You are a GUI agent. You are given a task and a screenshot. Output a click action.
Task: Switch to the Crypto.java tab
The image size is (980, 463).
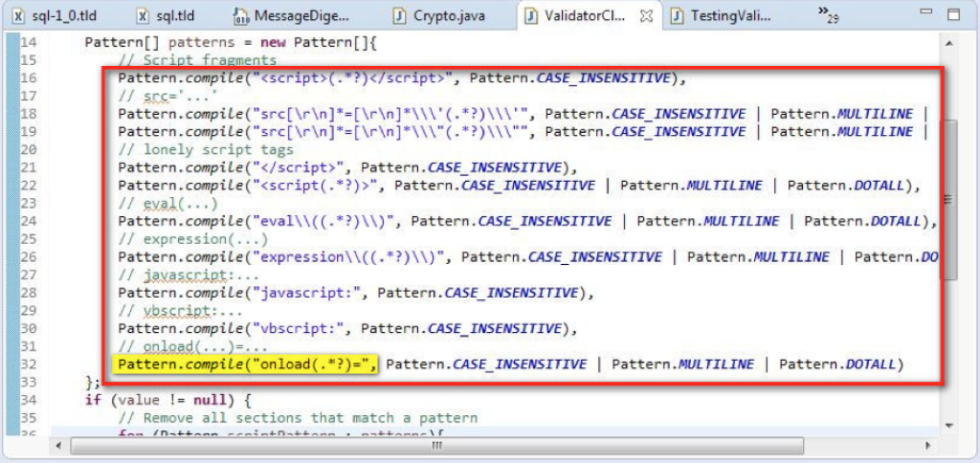[x=438, y=15]
